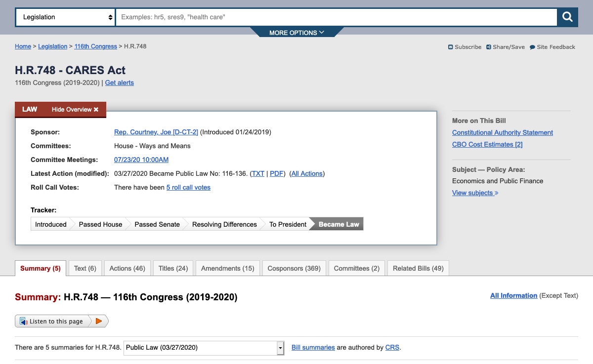This screenshot has width=593, height=364.
Task: Click into the legislation search text field
Action: tap(336, 17)
